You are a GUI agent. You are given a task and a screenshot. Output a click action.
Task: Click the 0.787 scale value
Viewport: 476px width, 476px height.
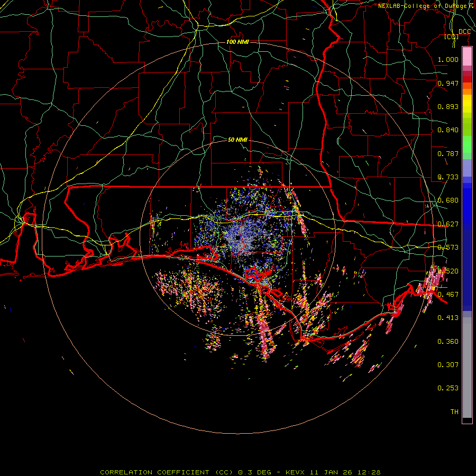[448, 153]
